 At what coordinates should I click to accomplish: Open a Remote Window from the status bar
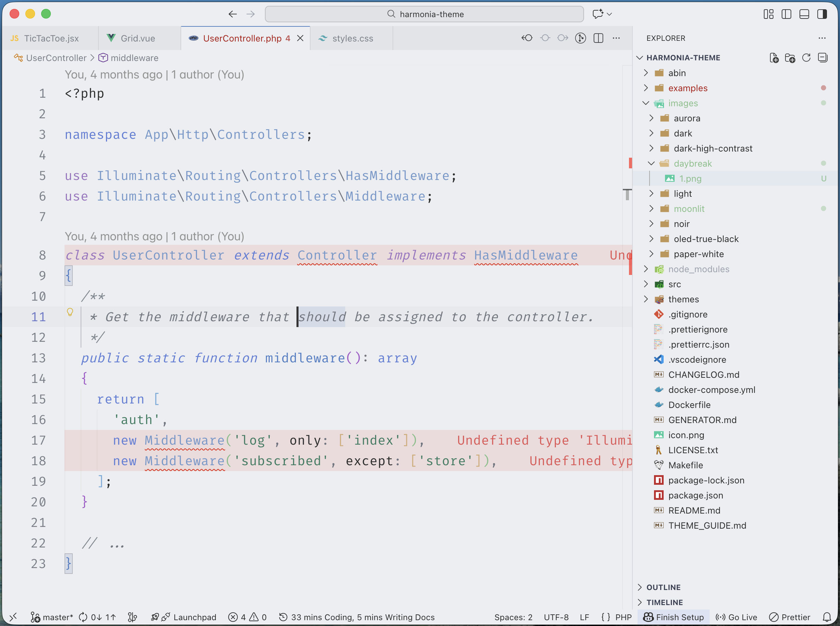pos(13,617)
